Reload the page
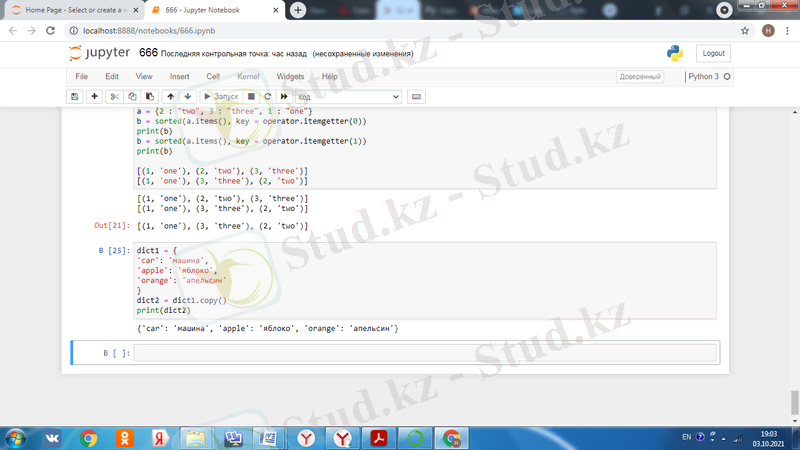 (x=50, y=31)
